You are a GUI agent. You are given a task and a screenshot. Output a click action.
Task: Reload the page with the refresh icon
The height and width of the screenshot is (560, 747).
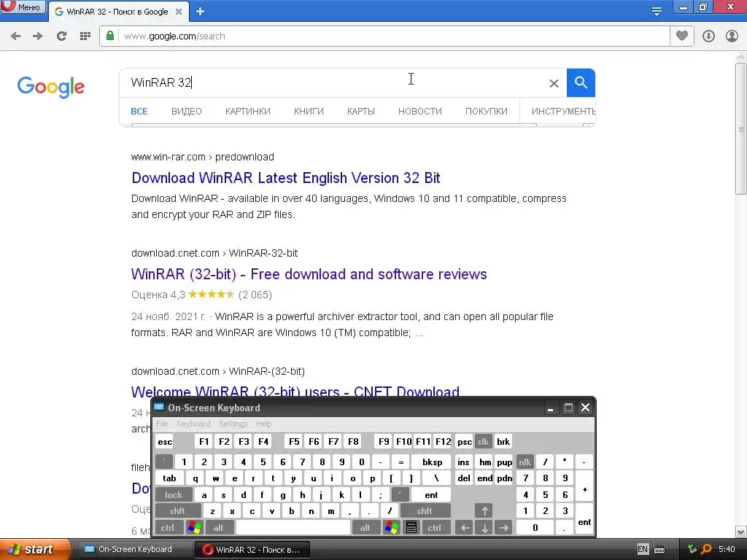point(61,36)
